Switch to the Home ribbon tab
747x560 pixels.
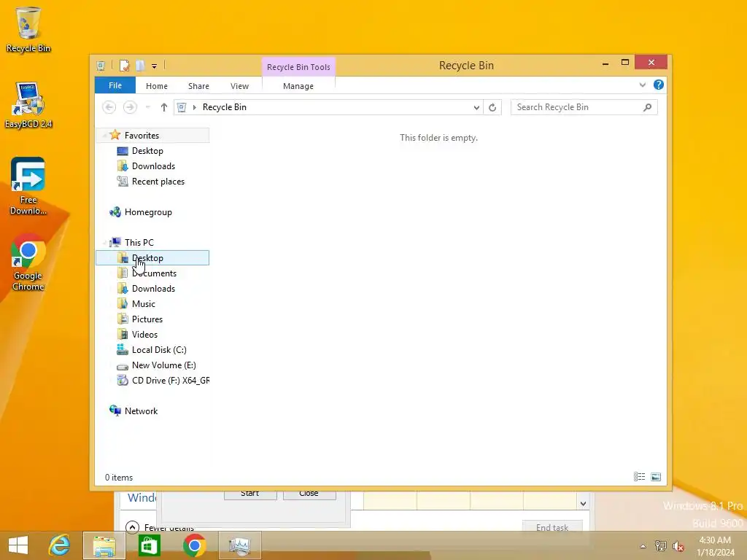pos(157,86)
